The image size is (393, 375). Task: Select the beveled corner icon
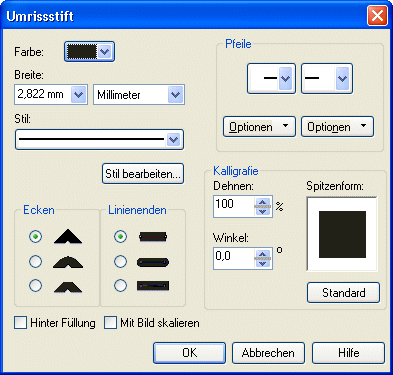(68, 287)
